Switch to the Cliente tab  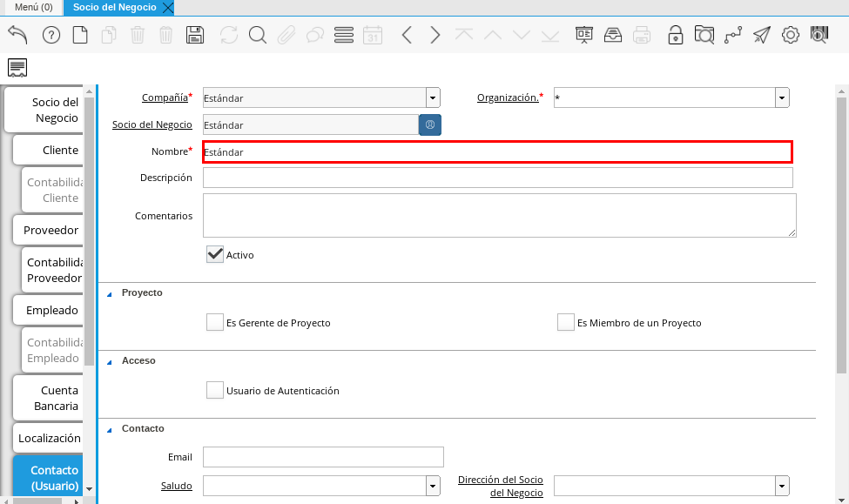59,150
